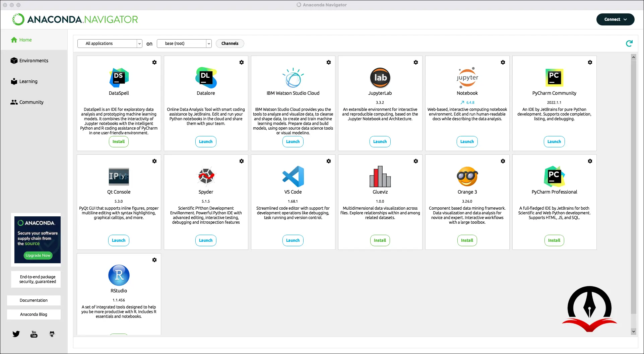Click the IBM Watson Studio logo
644x354 pixels.
click(x=293, y=78)
